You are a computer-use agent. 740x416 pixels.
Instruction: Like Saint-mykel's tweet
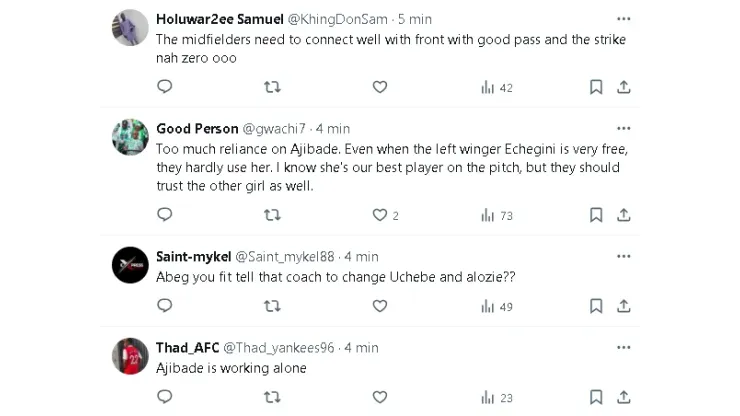(x=379, y=306)
